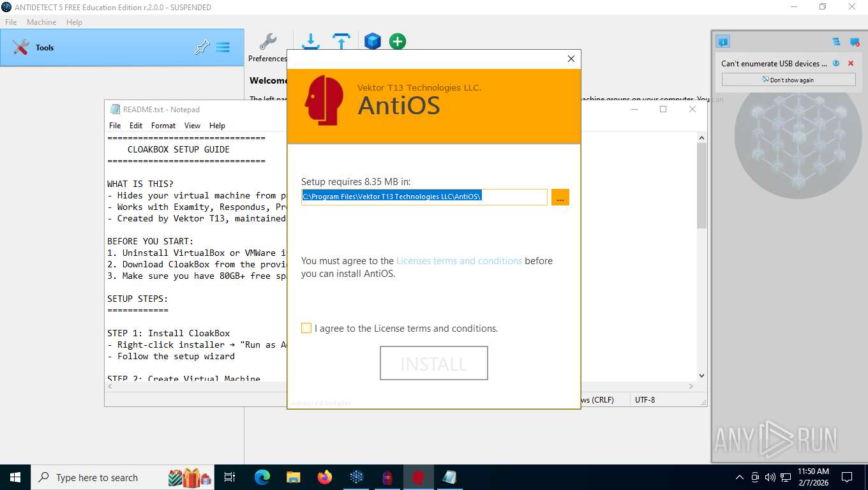
Task: Maximize the Notepad window
Action: click(x=663, y=109)
